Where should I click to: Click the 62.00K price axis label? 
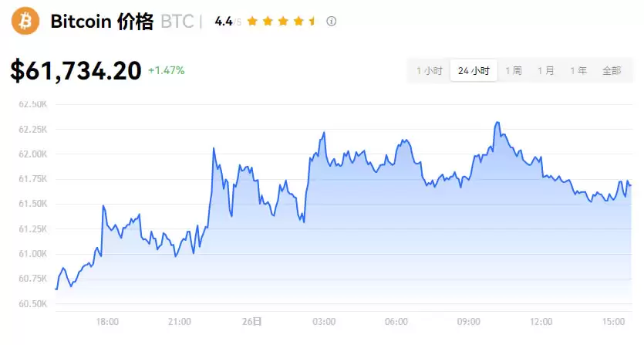click(x=33, y=154)
